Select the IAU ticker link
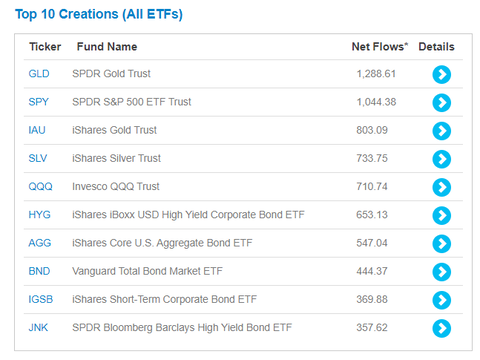This screenshot has width=480, height=360. [x=37, y=130]
